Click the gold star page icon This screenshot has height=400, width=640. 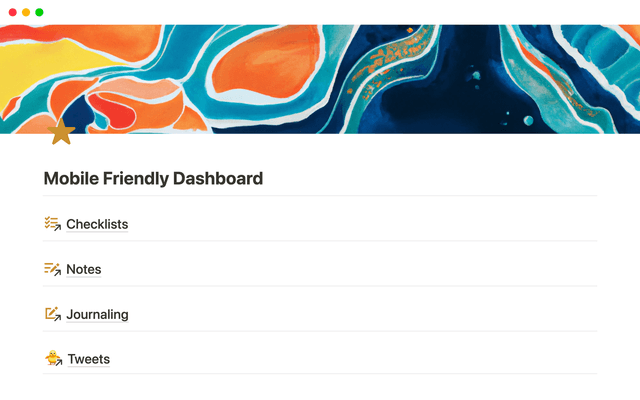click(62, 132)
